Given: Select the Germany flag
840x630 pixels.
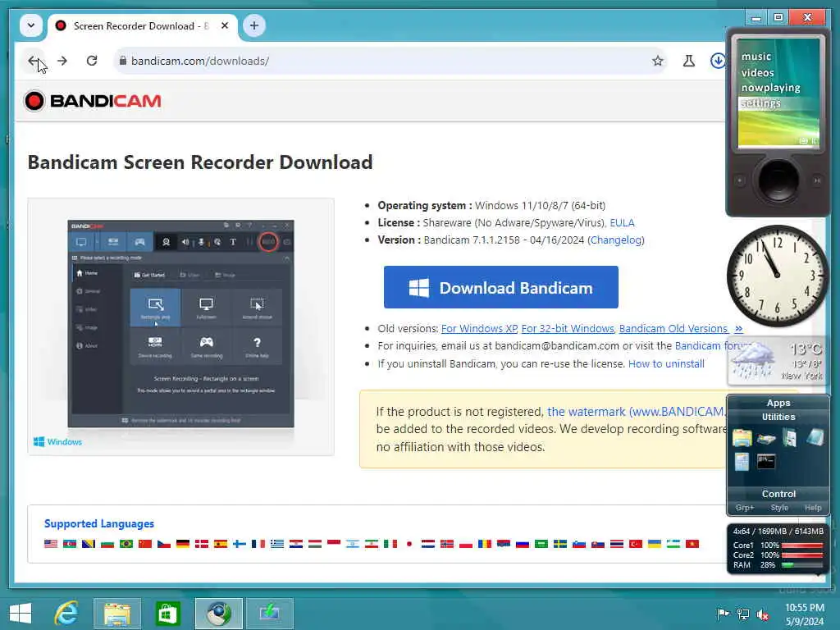Looking at the screenshot, I should tap(183, 544).
